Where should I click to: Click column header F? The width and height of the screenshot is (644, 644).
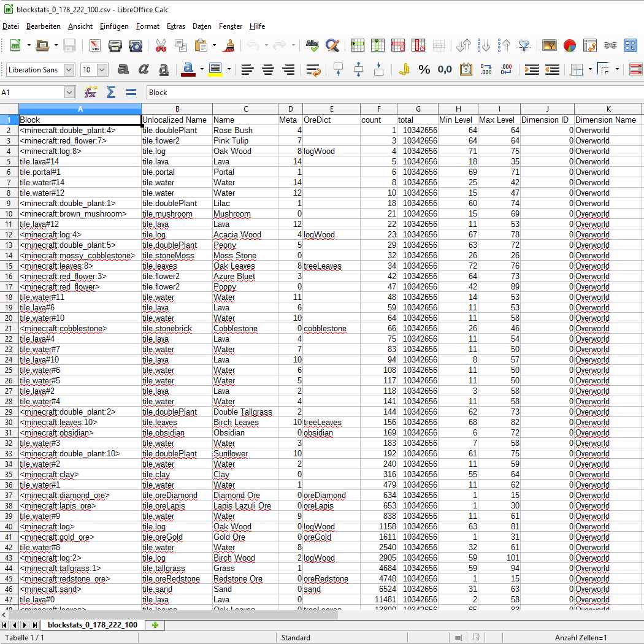tap(378, 109)
